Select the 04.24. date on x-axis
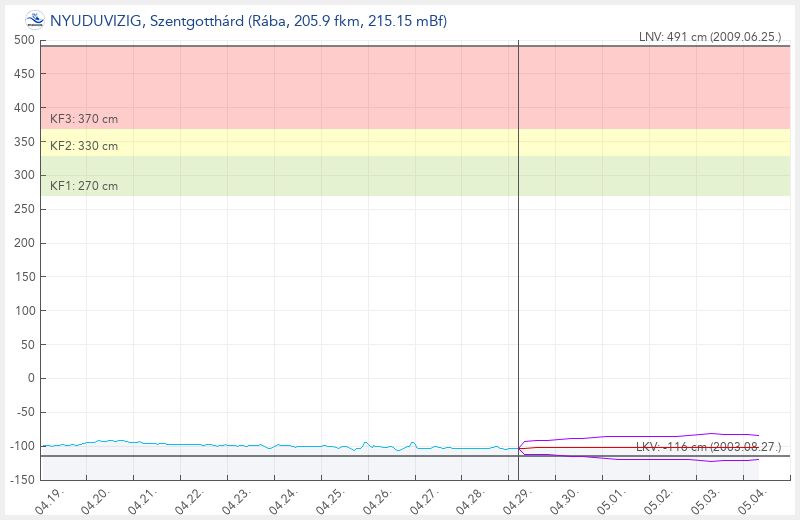Image resolution: width=800 pixels, height=520 pixels. click(284, 498)
